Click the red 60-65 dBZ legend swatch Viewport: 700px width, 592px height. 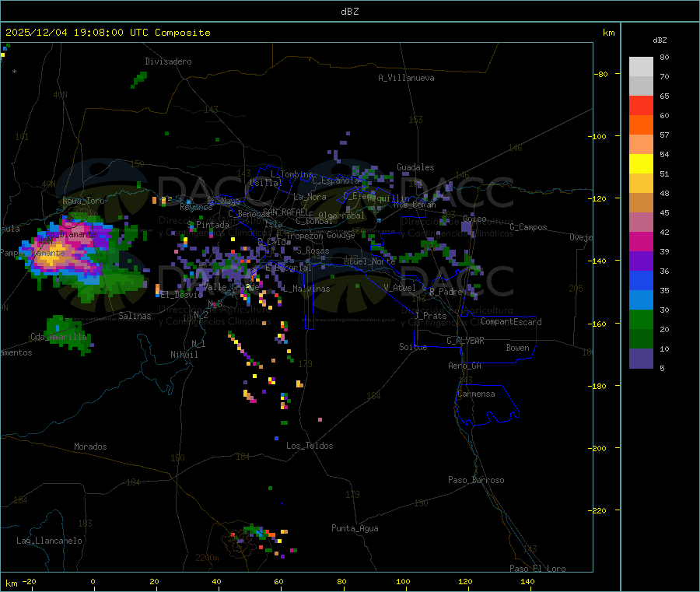(641, 105)
